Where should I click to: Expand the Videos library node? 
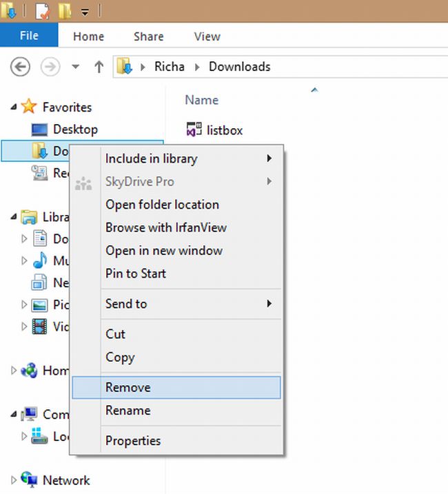click(24, 327)
